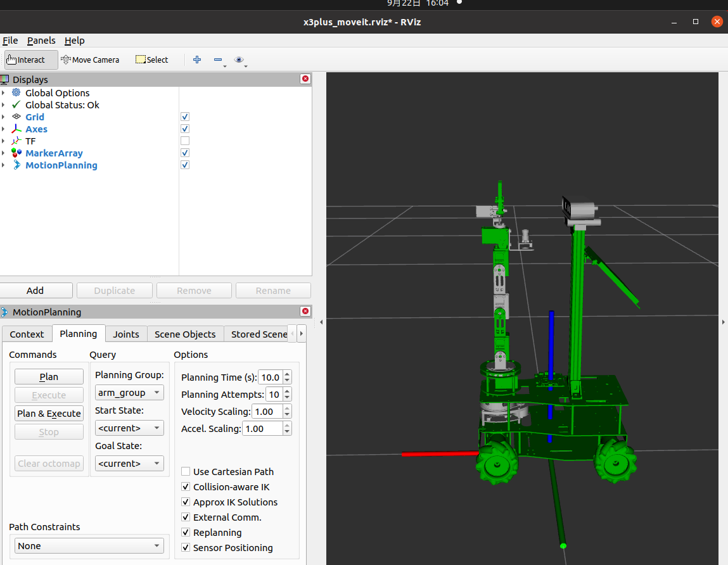Choose the Select tool
The width and height of the screenshot is (728, 565).
pos(152,60)
